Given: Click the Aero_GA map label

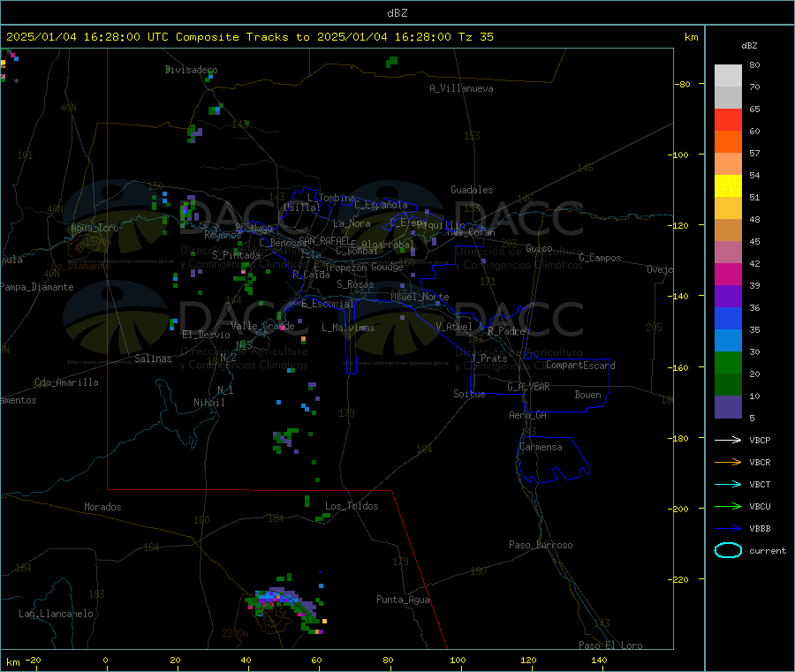Looking at the screenshot, I should [527, 415].
